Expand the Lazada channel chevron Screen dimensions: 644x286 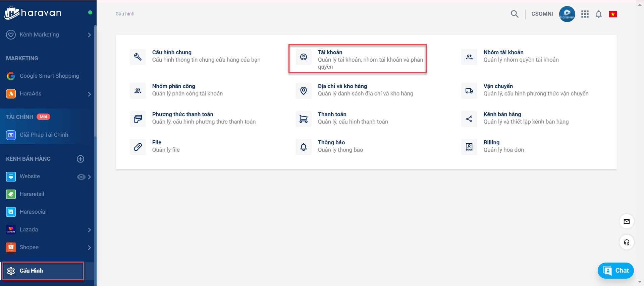click(x=89, y=230)
